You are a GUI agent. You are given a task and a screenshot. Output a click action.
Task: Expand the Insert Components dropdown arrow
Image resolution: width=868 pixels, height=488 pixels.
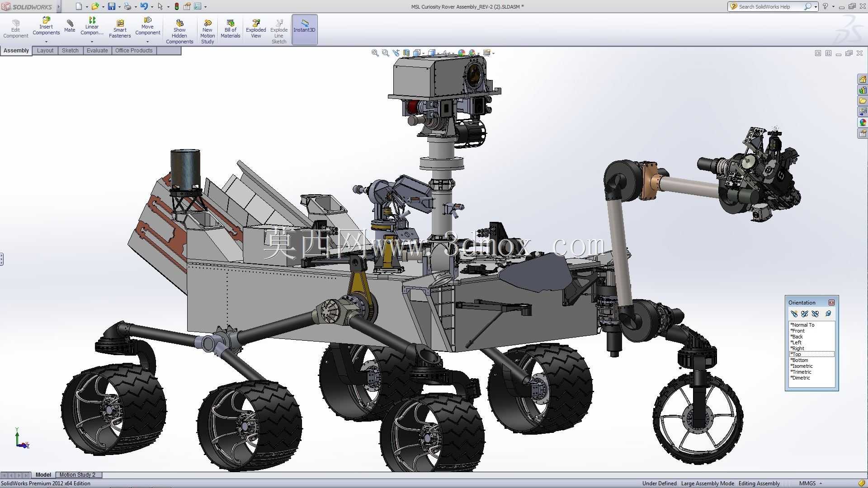pos(46,42)
